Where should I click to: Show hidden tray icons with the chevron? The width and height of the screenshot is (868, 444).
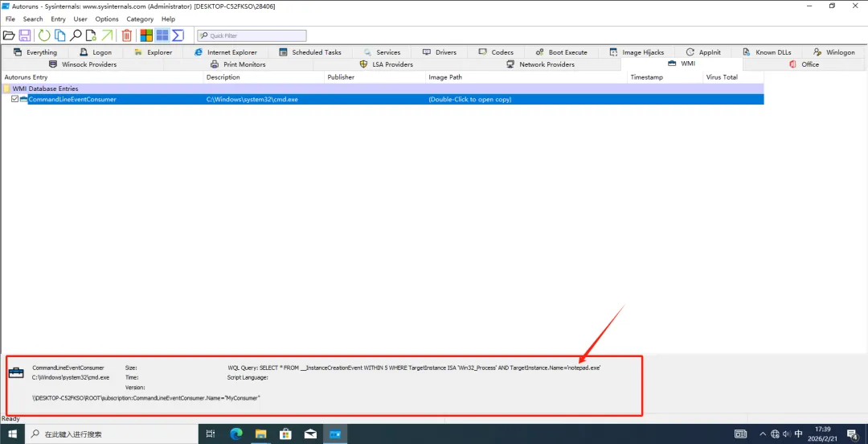point(763,434)
